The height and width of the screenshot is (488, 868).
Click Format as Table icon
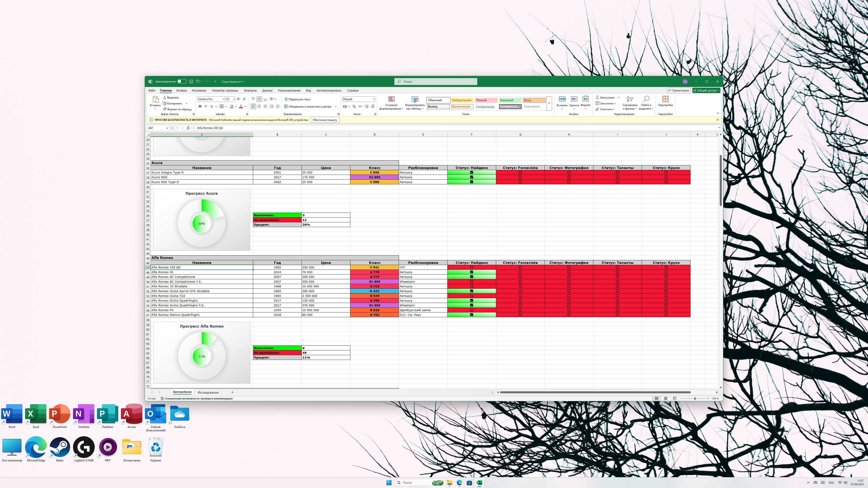415,99
